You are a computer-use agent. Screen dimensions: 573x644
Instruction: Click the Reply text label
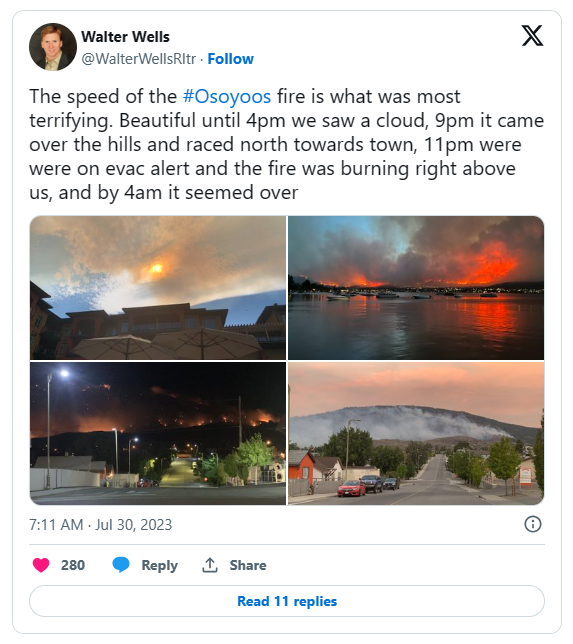coord(159,565)
